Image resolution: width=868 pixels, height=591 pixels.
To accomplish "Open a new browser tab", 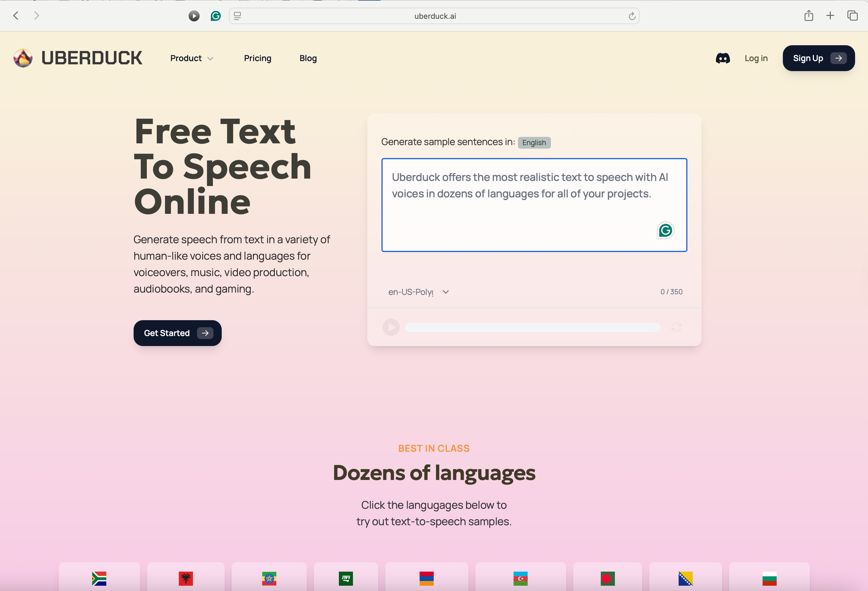I will [x=830, y=16].
